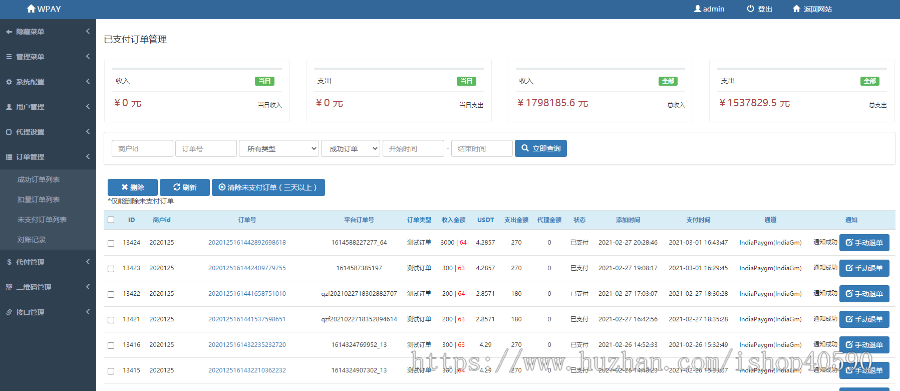Click the edit icon in row 13421's refund button
The height and width of the screenshot is (391, 900).
click(849, 319)
